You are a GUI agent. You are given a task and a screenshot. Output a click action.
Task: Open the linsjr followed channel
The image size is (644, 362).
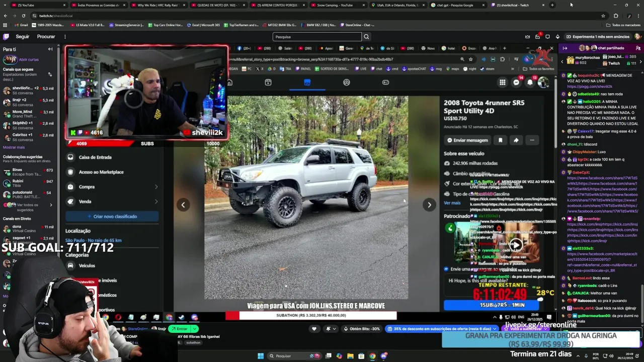tap(29, 102)
